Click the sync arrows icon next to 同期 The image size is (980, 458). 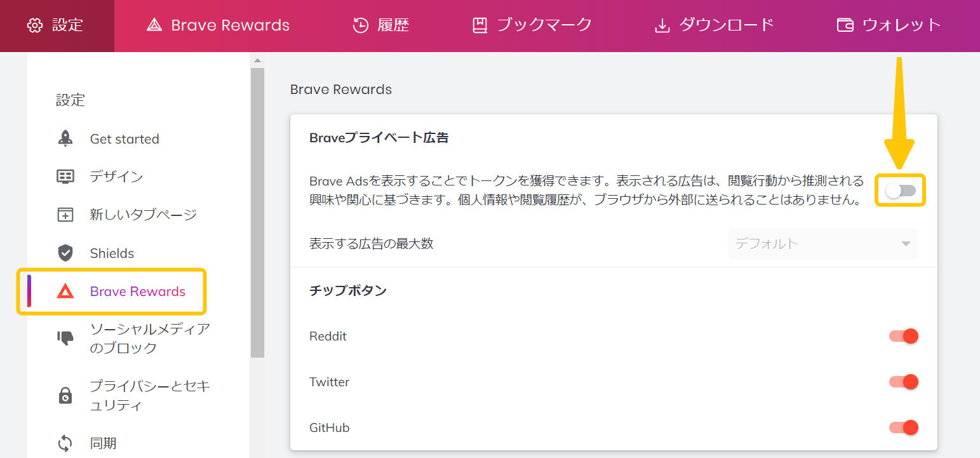click(65, 443)
